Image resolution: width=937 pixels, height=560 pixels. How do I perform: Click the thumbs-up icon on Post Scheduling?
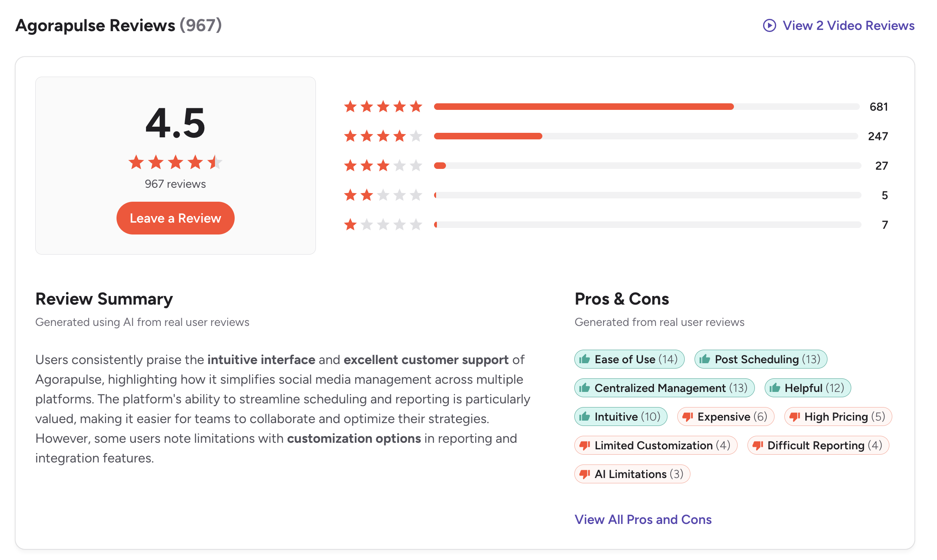pyautogui.click(x=705, y=359)
